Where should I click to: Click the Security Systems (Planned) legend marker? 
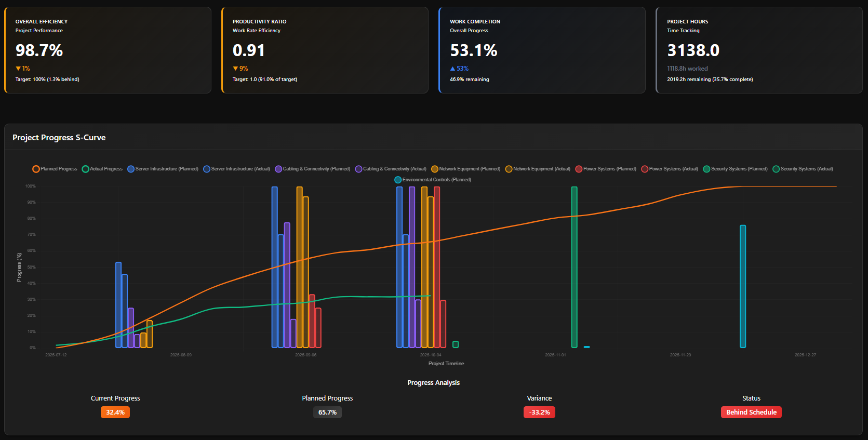[x=706, y=169]
